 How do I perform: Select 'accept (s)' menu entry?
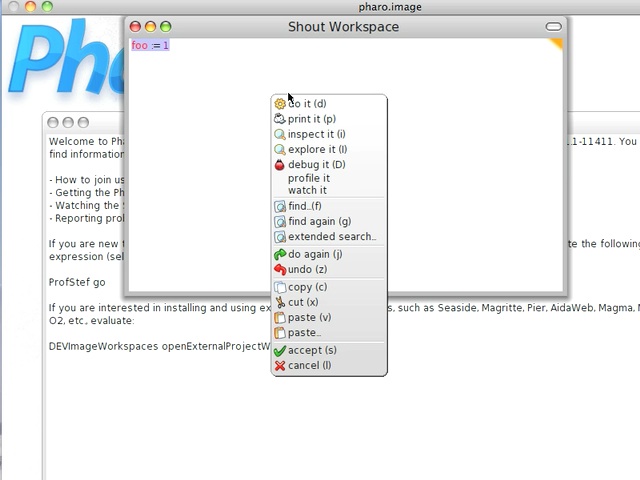(329, 350)
